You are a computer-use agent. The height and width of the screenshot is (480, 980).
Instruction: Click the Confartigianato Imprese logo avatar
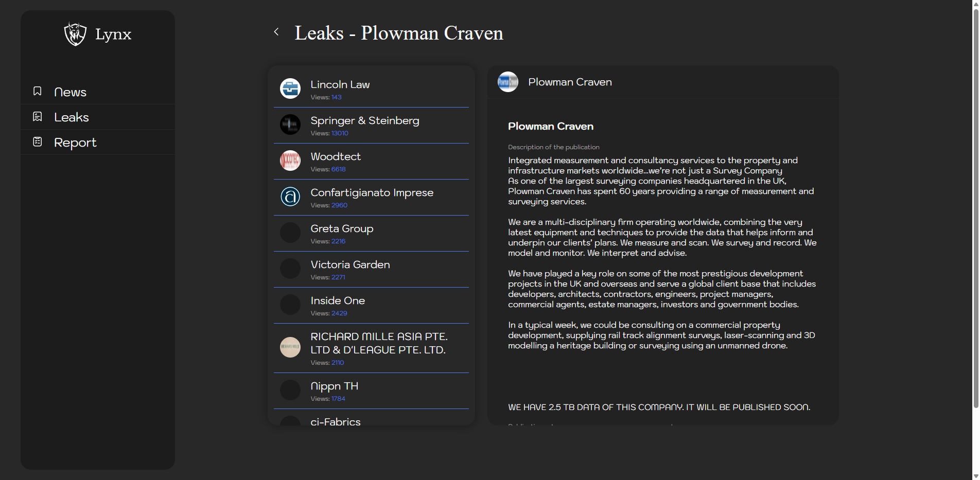290,197
